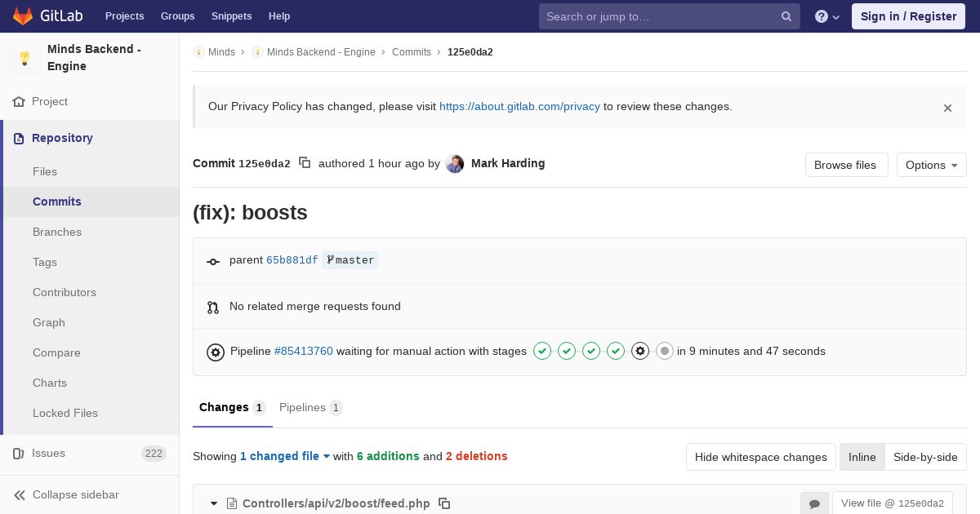Click Minds Backend - Engine project title
Screen dimensions: 980x514
tap(94, 58)
